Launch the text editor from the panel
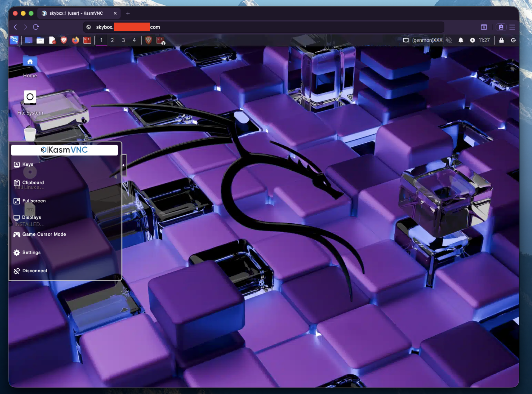 (52, 40)
